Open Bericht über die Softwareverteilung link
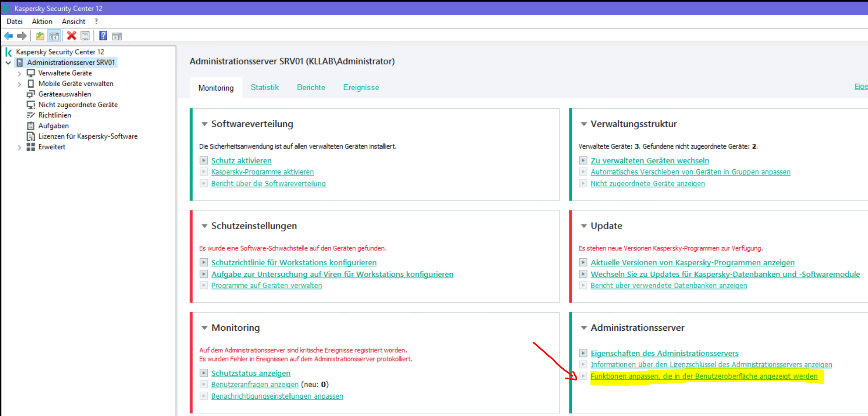The height and width of the screenshot is (416, 868). pyautogui.click(x=268, y=183)
